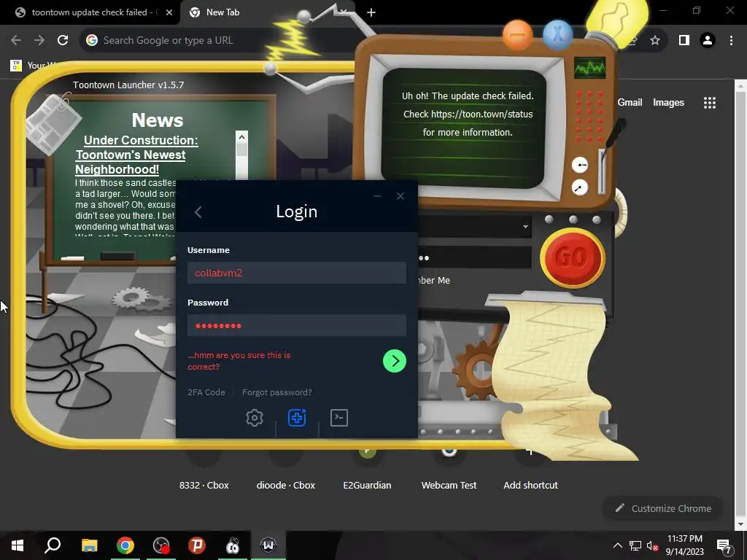Viewport: 747px width, 560px height.
Task: Open the Gmail link
Action: coord(630,102)
